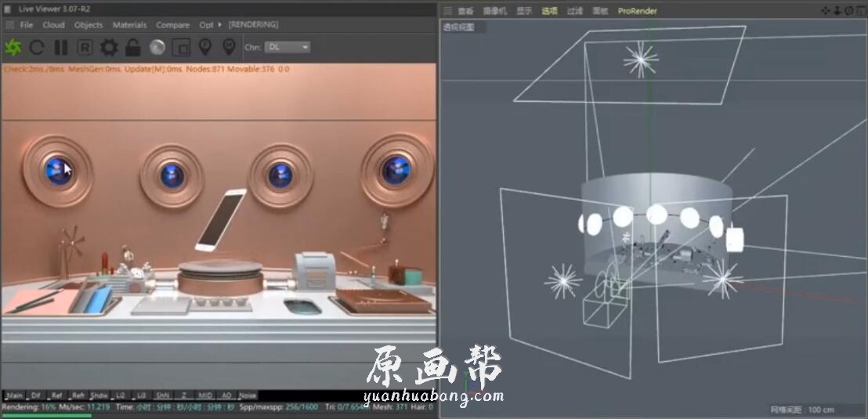868x419 pixels.
Task: Pause the render in Live Viewer
Action: (x=60, y=48)
